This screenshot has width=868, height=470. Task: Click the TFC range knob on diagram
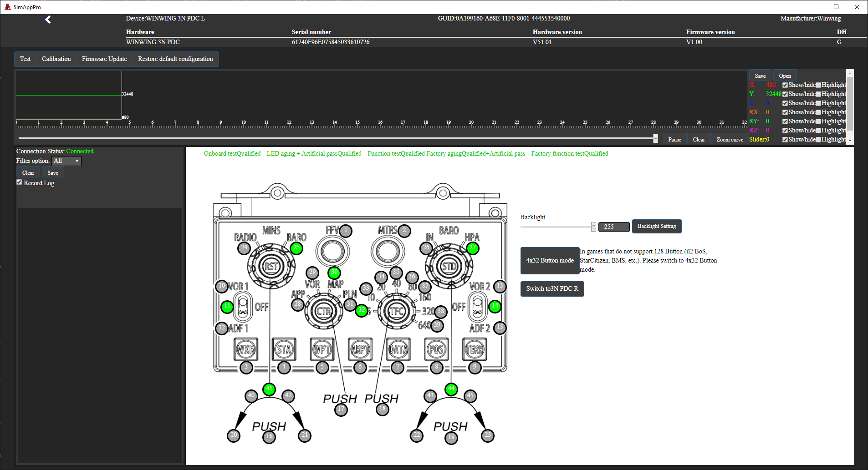click(x=397, y=312)
